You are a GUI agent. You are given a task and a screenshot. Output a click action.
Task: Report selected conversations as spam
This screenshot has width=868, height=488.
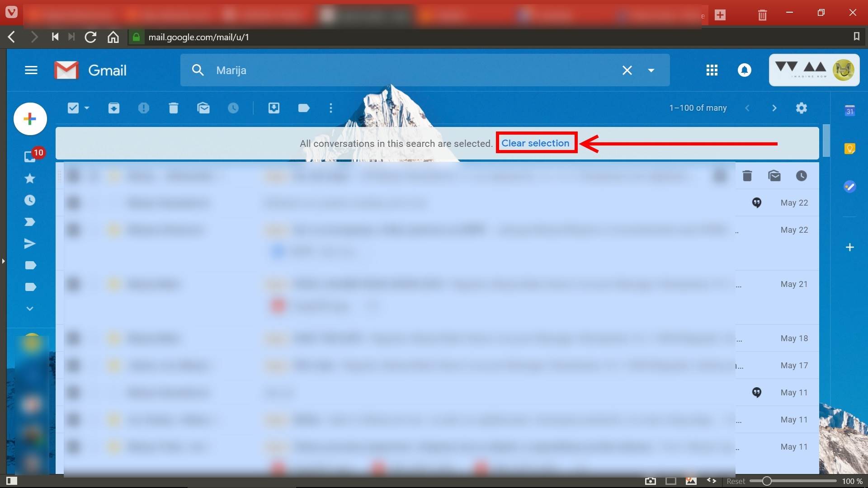[x=143, y=108]
